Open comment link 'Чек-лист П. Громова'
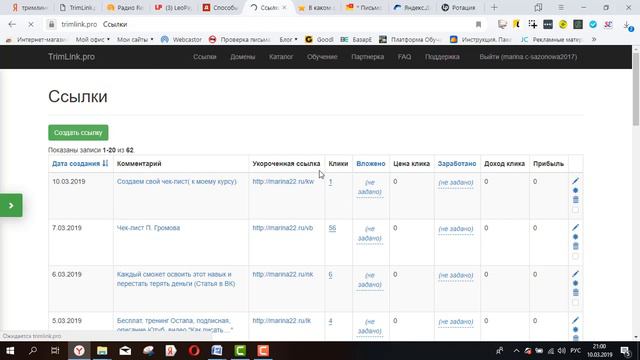The height and width of the screenshot is (360, 640). (x=148, y=228)
